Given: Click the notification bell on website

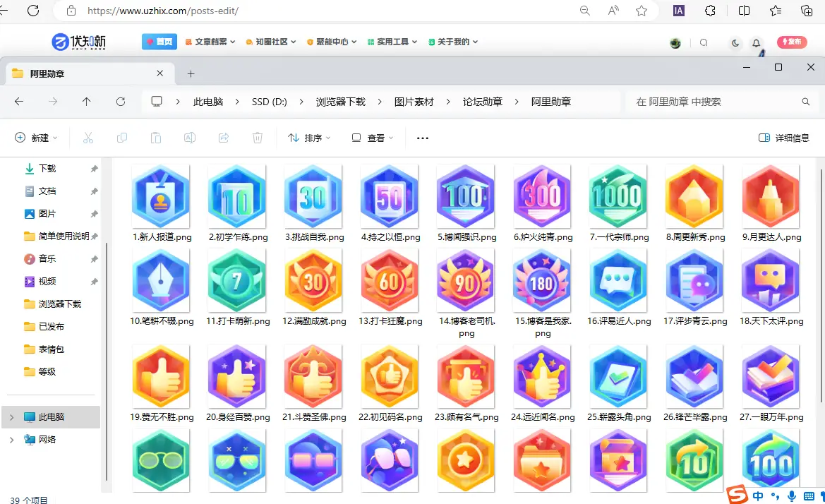Looking at the screenshot, I should (x=757, y=42).
